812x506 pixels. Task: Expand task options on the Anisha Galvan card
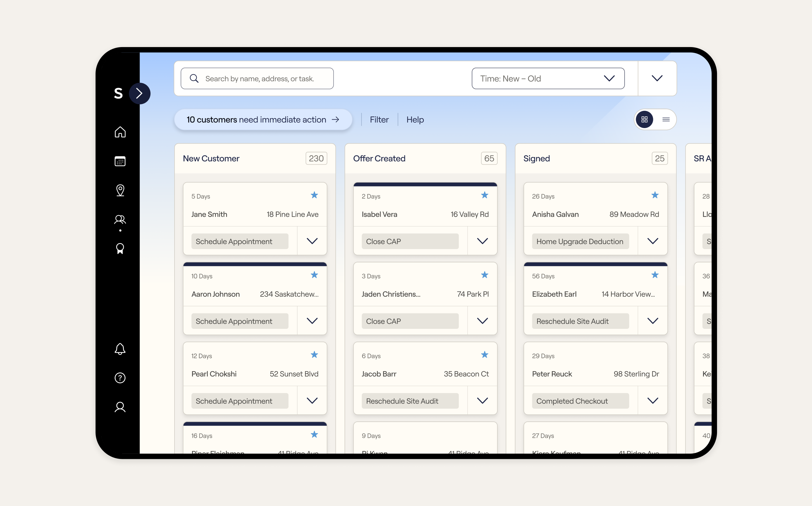tap(652, 241)
